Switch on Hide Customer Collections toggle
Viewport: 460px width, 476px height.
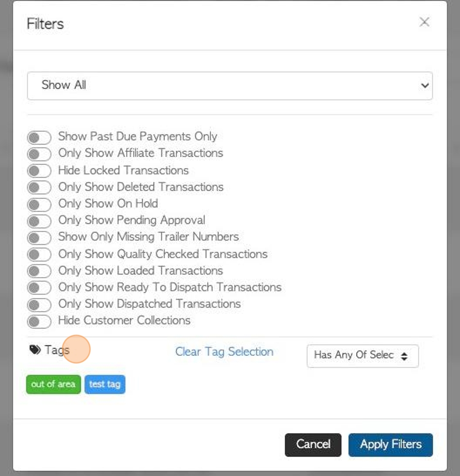pyautogui.click(x=39, y=321)
